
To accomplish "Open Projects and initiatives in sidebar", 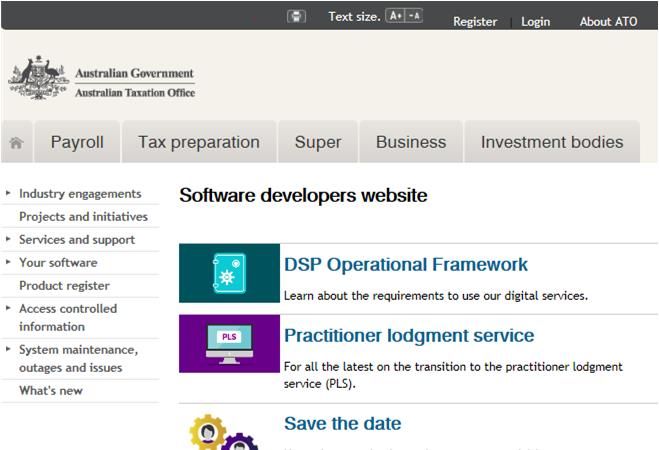I will click(x=84, y=216).
